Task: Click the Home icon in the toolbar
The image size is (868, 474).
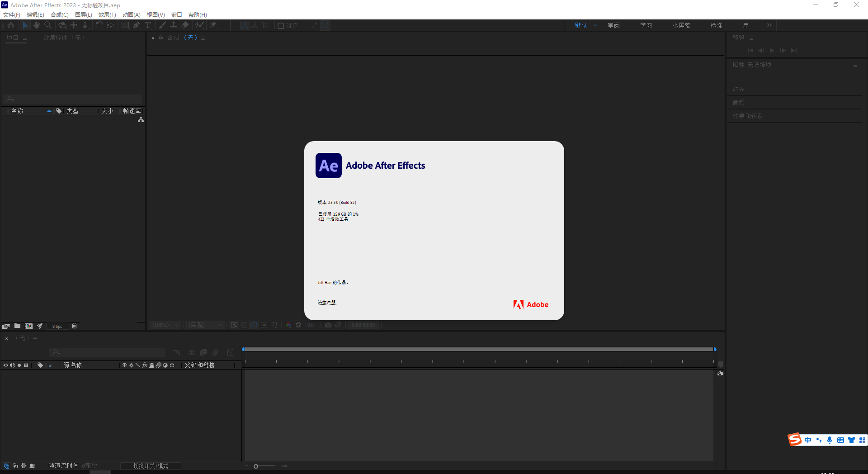Action: pyautogui.click(x=11, y=25)
